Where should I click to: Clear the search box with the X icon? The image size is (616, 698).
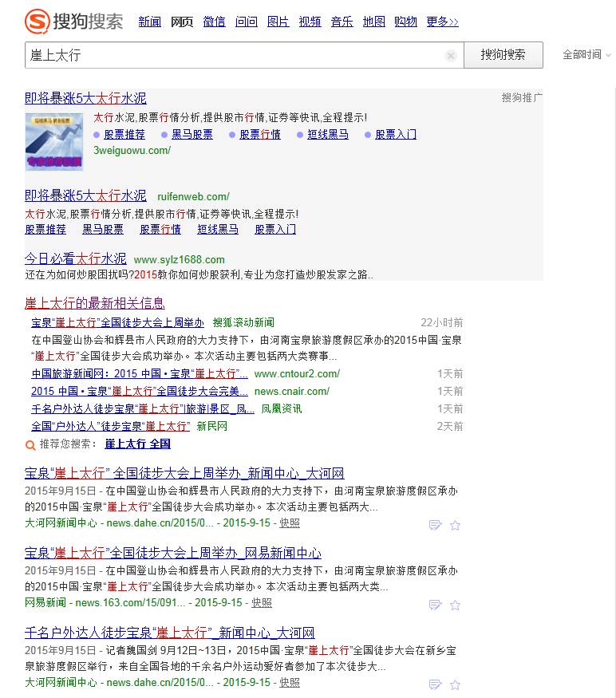coord(451,56)
